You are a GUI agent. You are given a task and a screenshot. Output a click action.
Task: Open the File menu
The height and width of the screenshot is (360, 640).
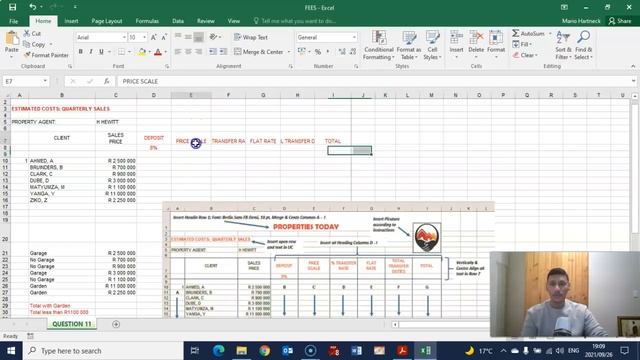[x=13, y=21]
